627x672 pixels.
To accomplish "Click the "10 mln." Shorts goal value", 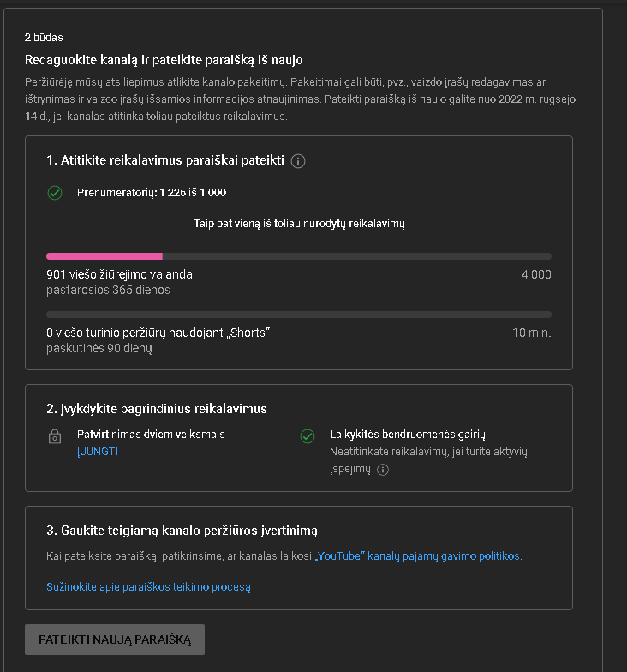I will pyautogui.click(x=531, y=333).
